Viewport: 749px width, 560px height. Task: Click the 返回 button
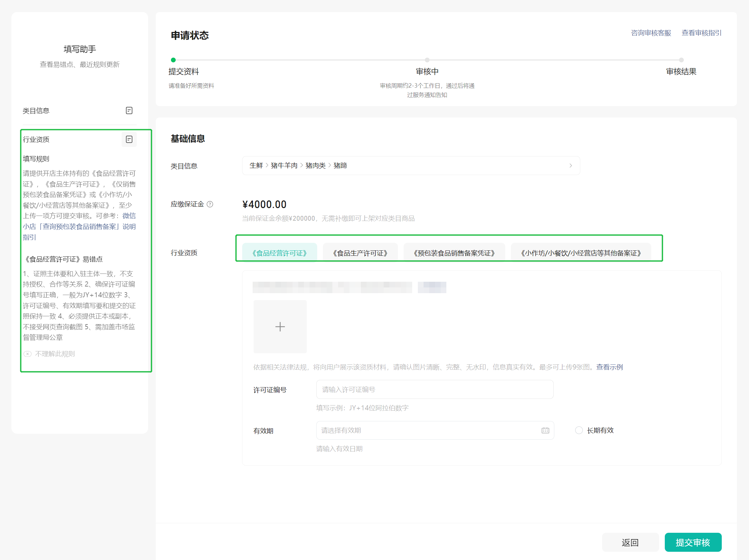(x=630, y=542)
